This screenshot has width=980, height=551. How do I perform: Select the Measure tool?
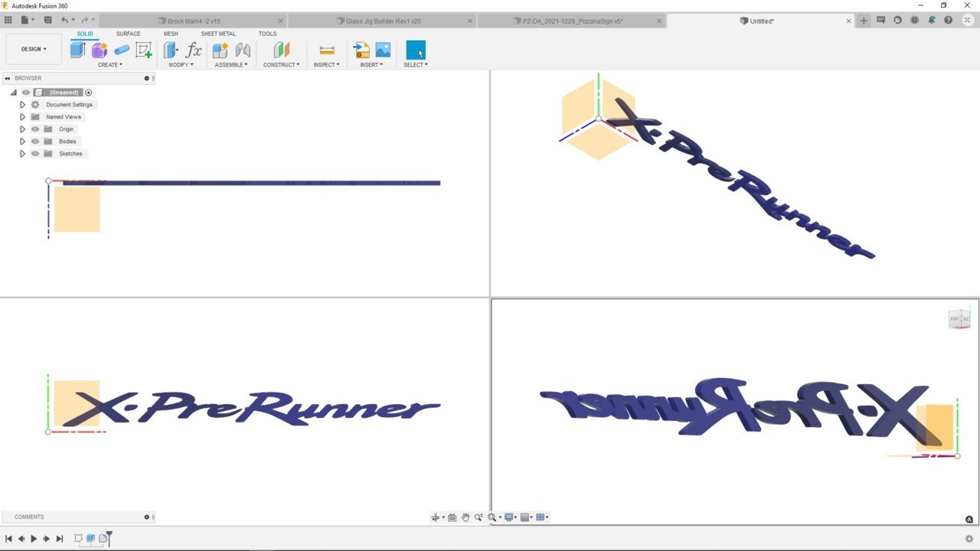[327, 51]
